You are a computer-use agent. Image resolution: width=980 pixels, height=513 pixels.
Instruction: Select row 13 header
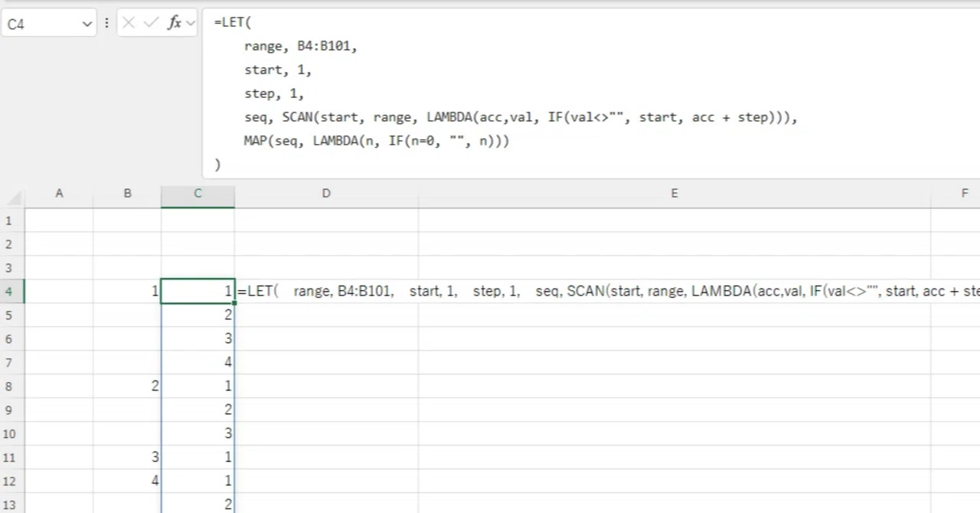(12, 505)
